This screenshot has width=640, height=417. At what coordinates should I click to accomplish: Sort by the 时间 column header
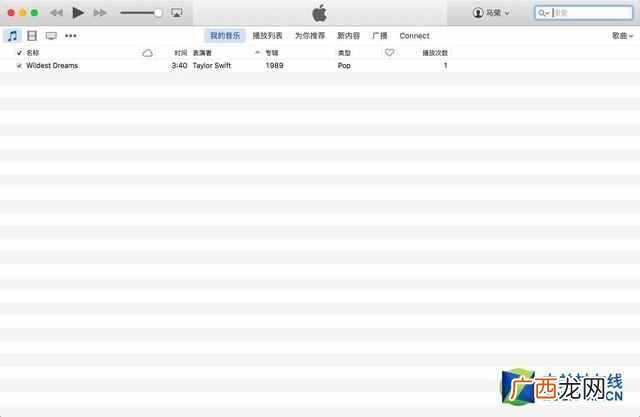point(180,53)
